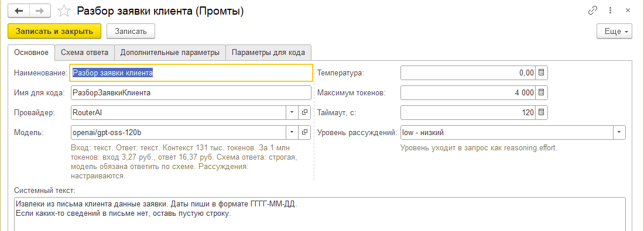Focus the Наименование input field
Screen dimensions: 644x231
[x=191, y=73]
